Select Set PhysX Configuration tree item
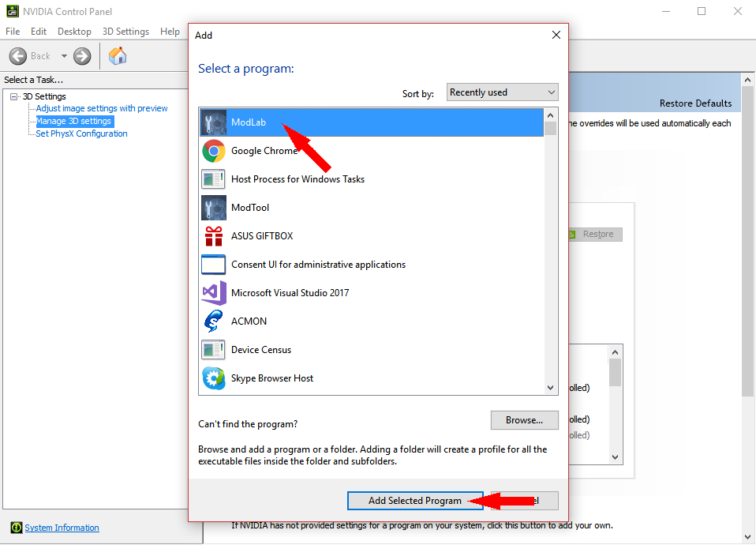Image resolution: width=756 pixels, height=545 pixels. (81, 133)
